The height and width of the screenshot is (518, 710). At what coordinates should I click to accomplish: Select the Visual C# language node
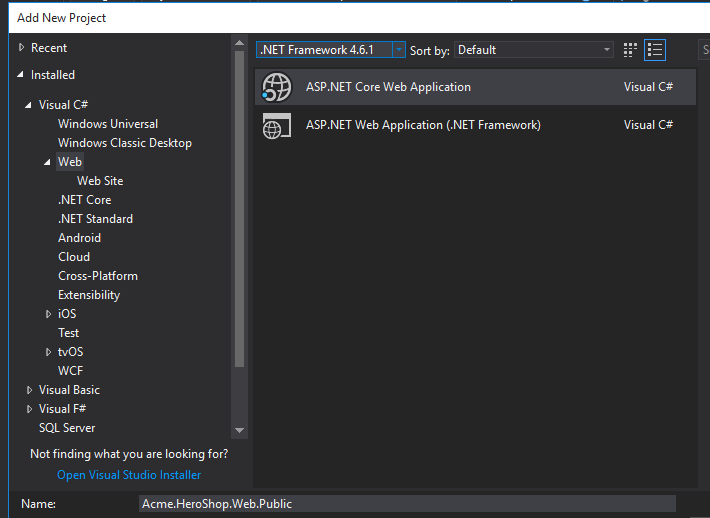(x=63, y=105)
